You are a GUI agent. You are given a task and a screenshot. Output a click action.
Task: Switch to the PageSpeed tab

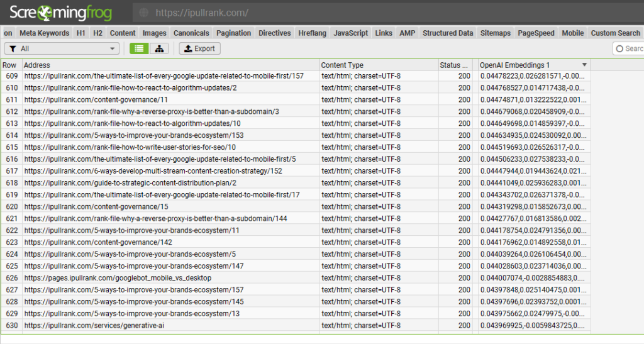(535, 33)
